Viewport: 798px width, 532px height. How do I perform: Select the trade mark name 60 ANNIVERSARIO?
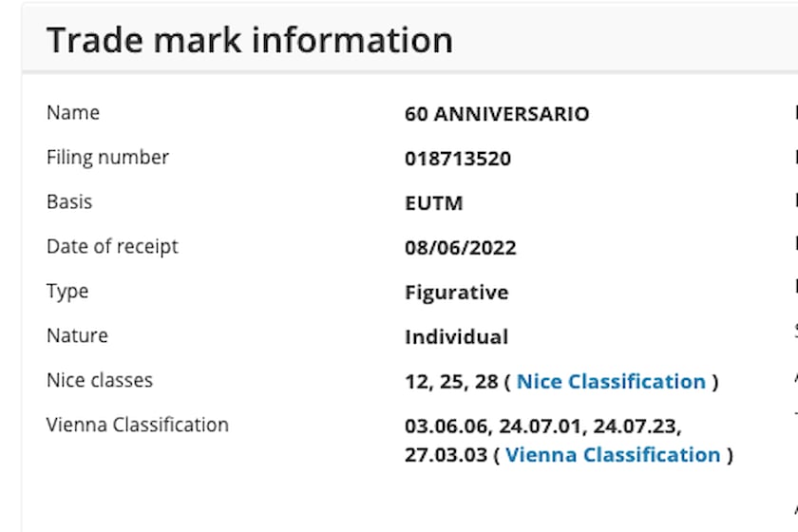[497, 114]
